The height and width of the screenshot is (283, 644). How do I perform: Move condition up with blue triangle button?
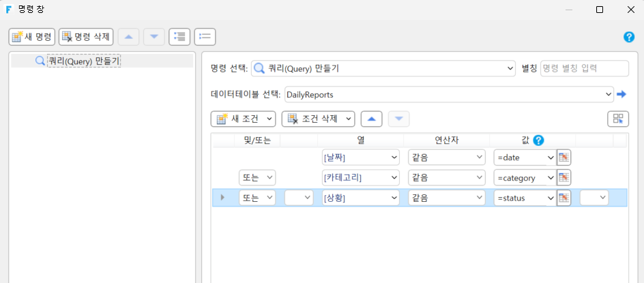(x=371, y=119)
